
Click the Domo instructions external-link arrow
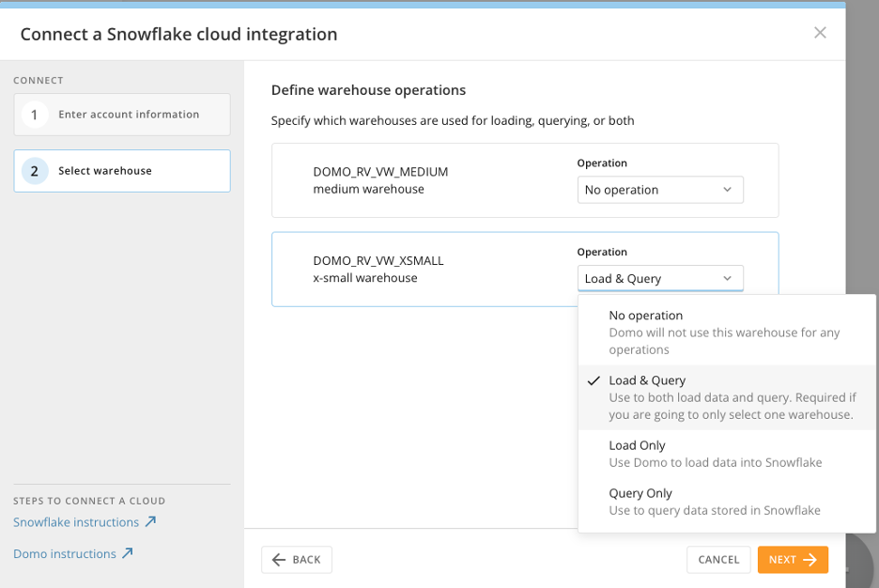(x=128, y=553)
